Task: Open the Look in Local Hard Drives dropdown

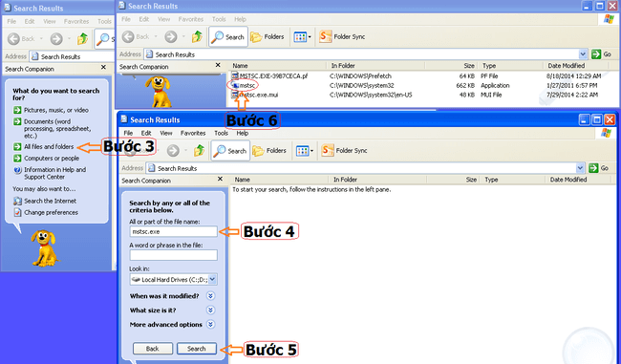Action: point(213,279)
